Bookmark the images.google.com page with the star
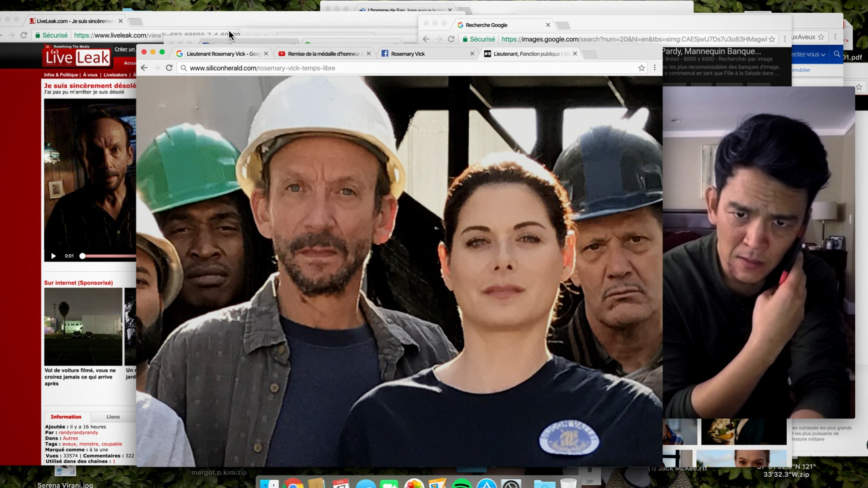The height and width of the screenshot is (488, 868). click(x=772, y=39)
